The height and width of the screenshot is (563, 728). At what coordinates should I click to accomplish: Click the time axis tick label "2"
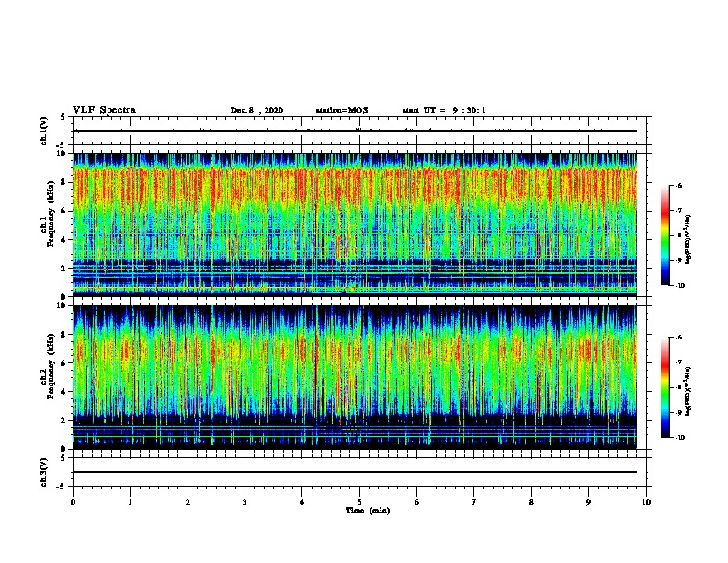[x=188, y=502]
